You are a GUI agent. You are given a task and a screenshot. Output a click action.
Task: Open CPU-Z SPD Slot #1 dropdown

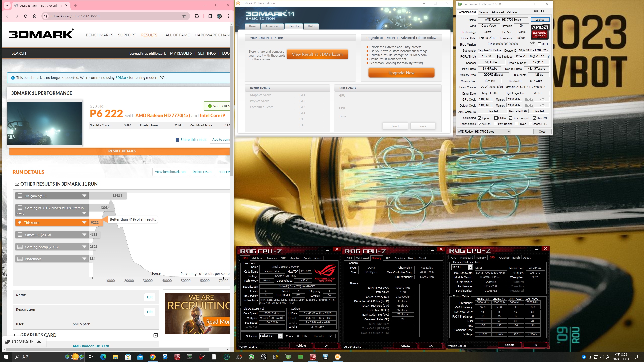[462, 267]
